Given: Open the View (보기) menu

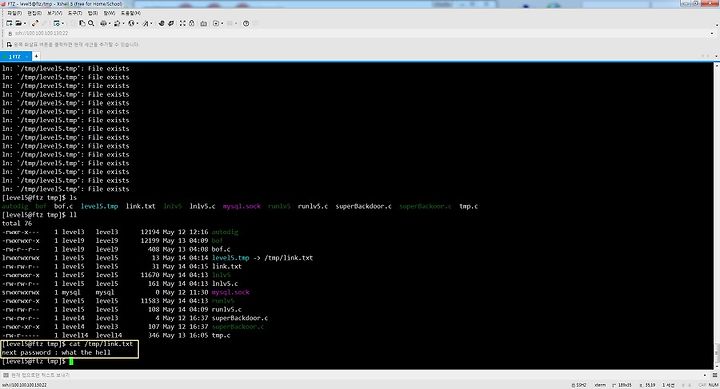Looking at the screenshot, I should 55,13.
